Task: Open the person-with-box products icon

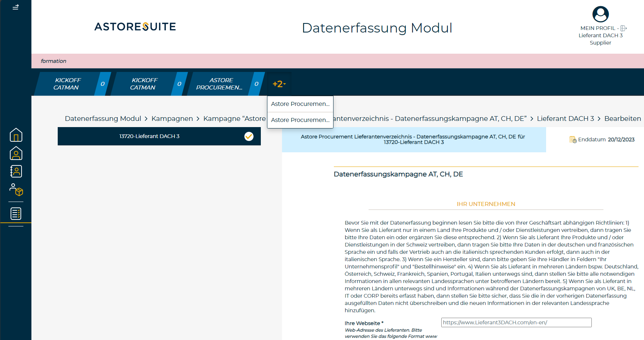Action: coord(16,190)
